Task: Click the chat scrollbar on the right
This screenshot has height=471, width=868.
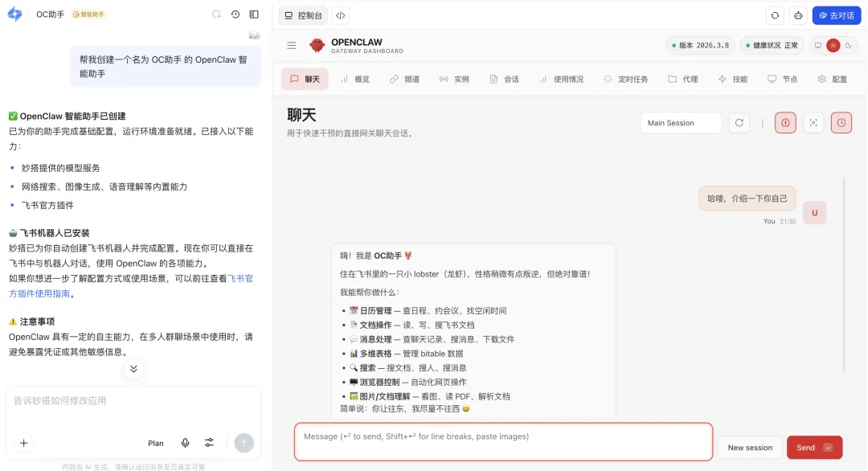Action: [844, 275]
